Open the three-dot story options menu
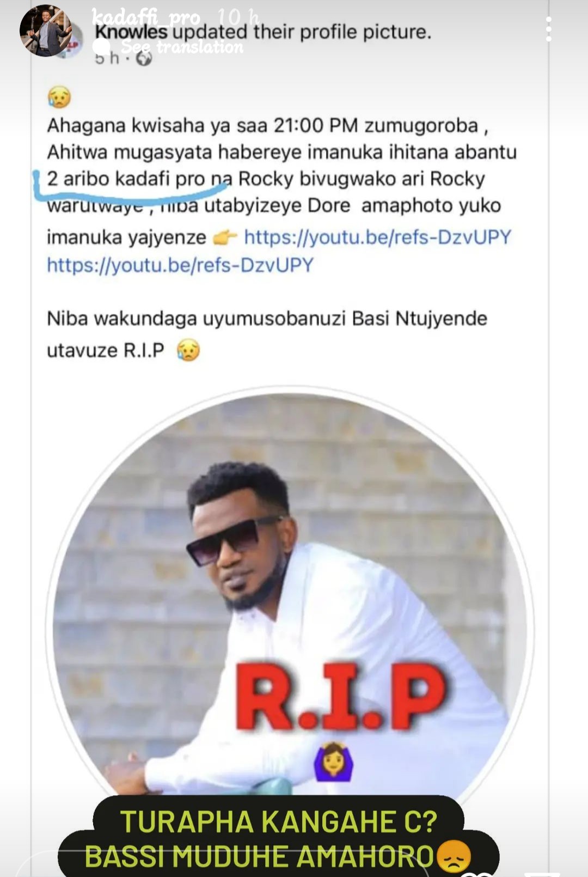This screenshot has height=877, width=588. (549, 29)
